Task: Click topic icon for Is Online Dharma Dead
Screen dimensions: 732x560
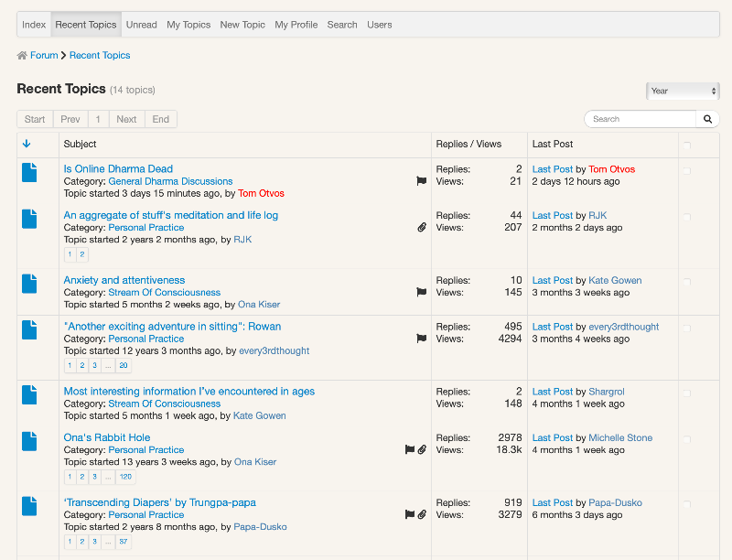Action: pyautogui.click(x=29, y=172)
